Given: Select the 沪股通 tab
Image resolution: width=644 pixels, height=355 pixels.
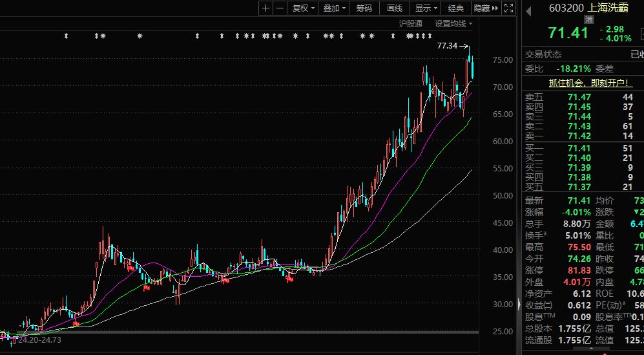Looking at the screenshot, I should (x=410, y=23).
